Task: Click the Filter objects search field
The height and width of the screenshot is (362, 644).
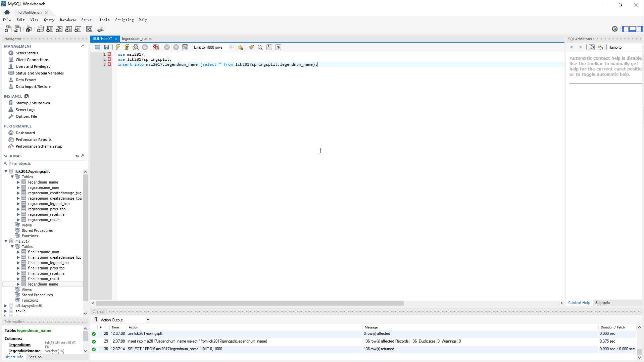Action: pyautogui.click(x=47, y=163)
